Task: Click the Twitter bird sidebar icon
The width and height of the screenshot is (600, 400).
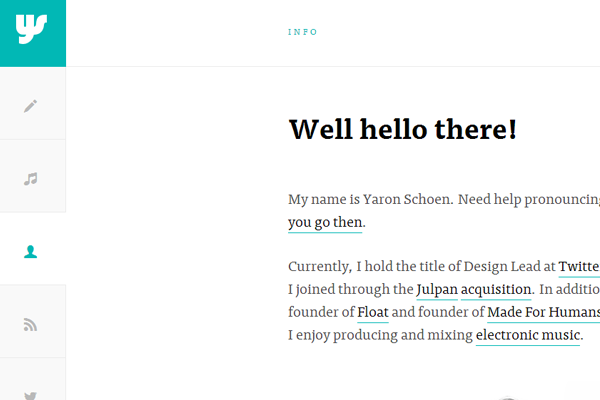Action: pos(31,396)
